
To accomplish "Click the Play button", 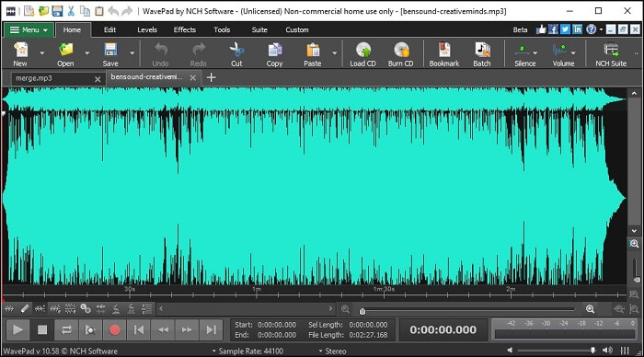I will click(17, 330).
